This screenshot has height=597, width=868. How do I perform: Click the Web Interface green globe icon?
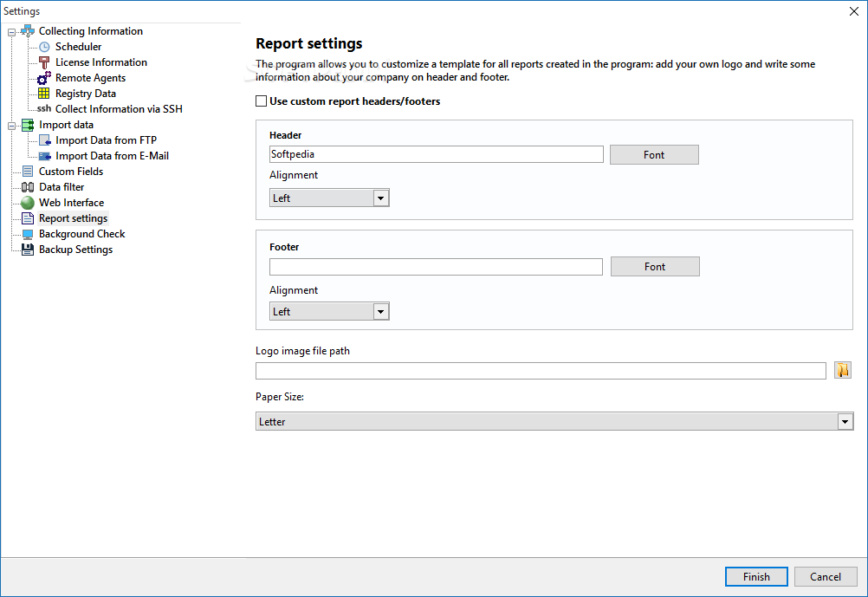point(28,203)
